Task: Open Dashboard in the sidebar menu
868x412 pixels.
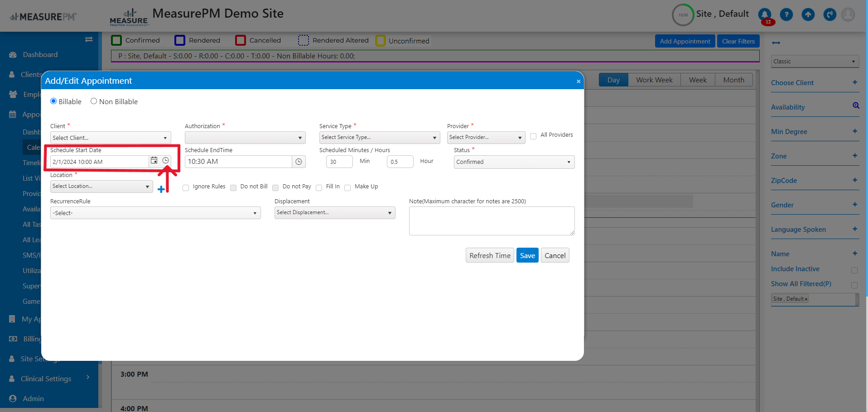Action: (x=40, y=55)
